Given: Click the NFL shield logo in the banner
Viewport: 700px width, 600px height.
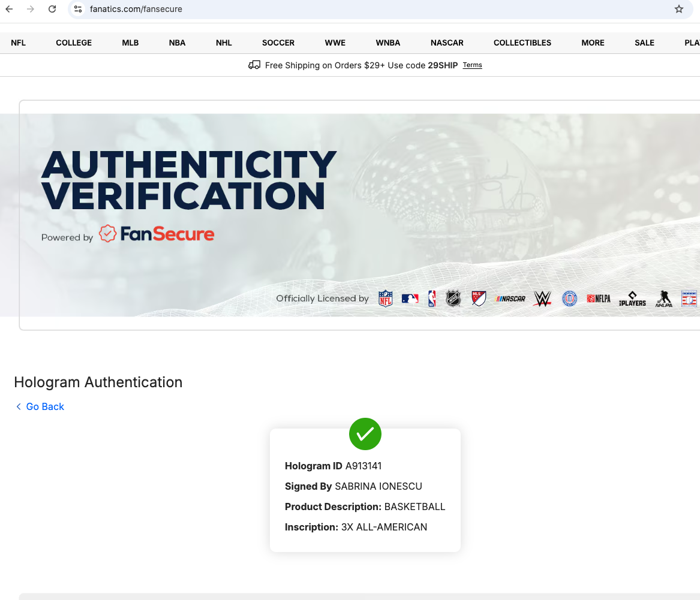Looking at the screenshot, I should (385, 299).
